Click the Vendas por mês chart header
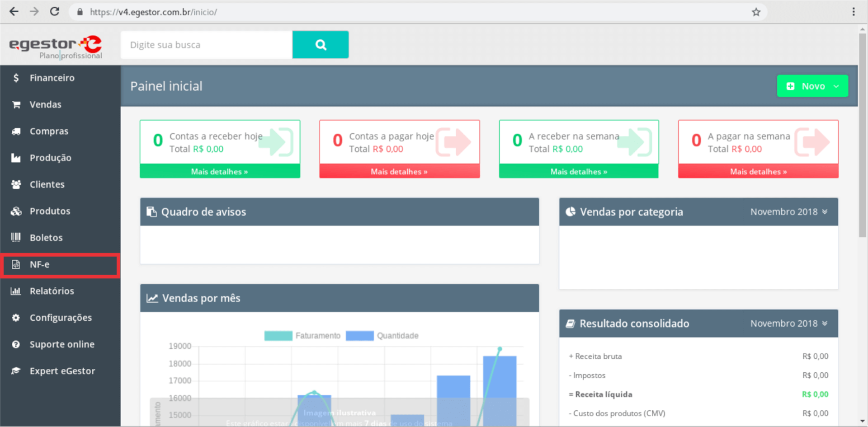This screenshot has width=868, height=427. (x=340, y=298)
